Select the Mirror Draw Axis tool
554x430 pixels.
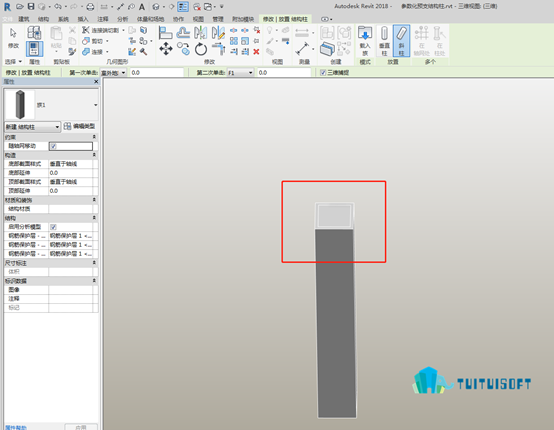click(x=218, y=33)
